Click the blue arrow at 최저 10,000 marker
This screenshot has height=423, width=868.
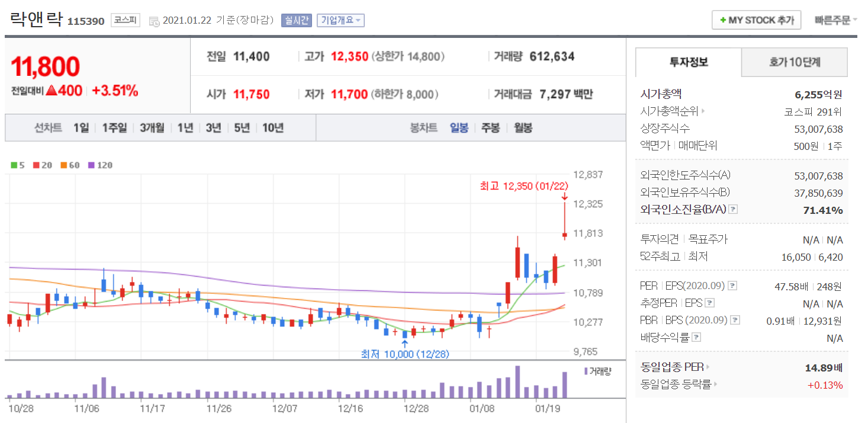click(404, 343)
